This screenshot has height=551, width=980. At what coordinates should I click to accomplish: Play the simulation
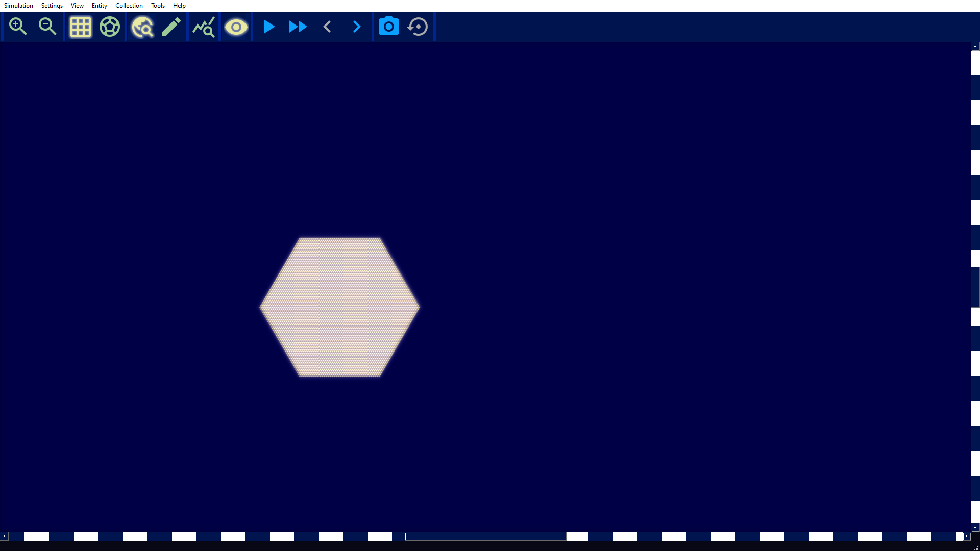(268, 27)
